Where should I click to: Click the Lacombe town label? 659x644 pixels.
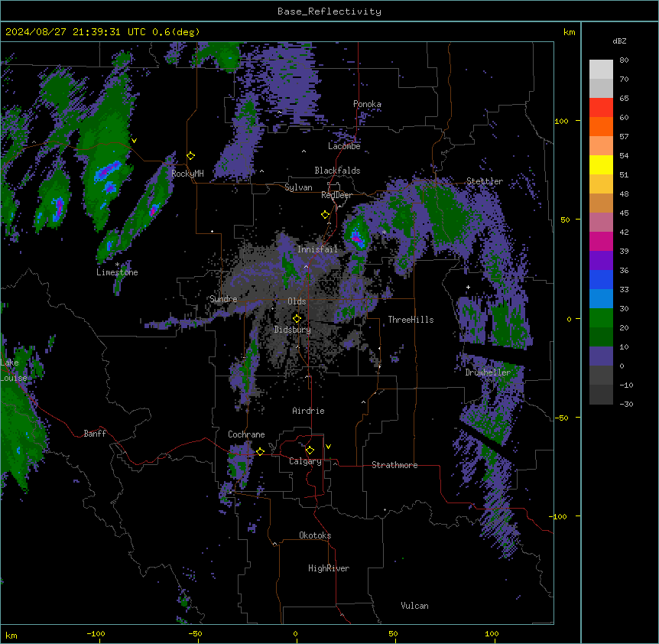pyautogui.click(x=344, y=146)
